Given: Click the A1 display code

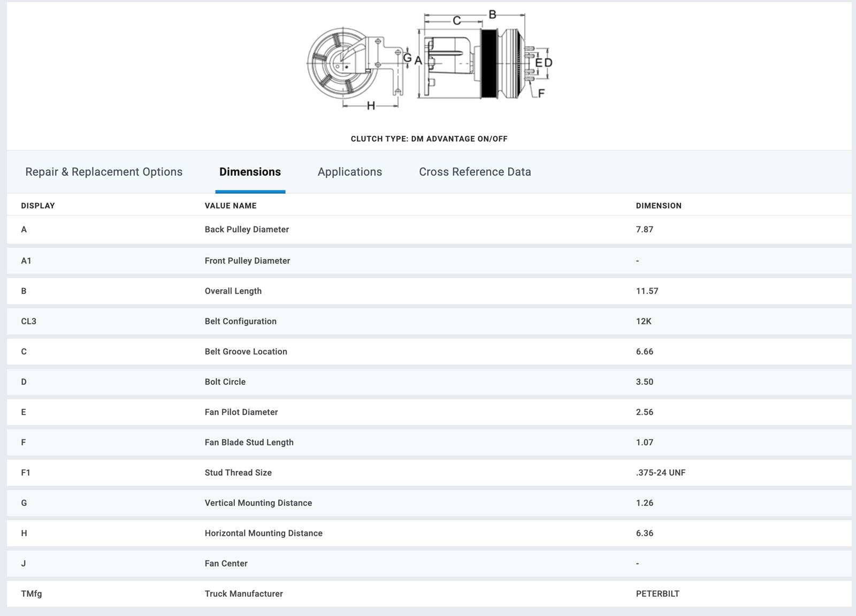Looking at the screenshot, I should point(26,261).
